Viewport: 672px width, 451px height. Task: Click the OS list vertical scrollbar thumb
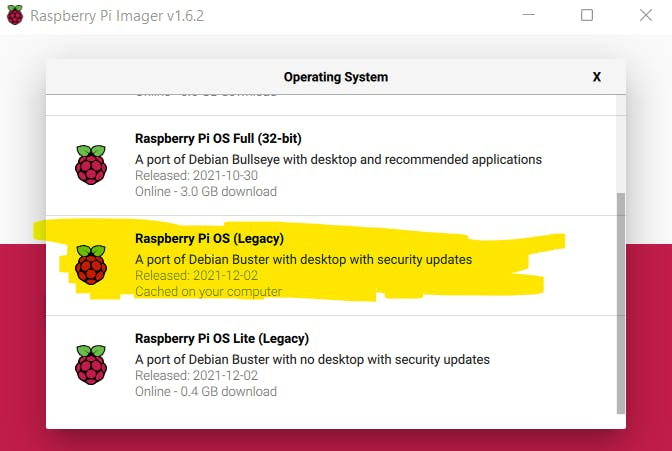pyautogui.click(x=620, y=300)
